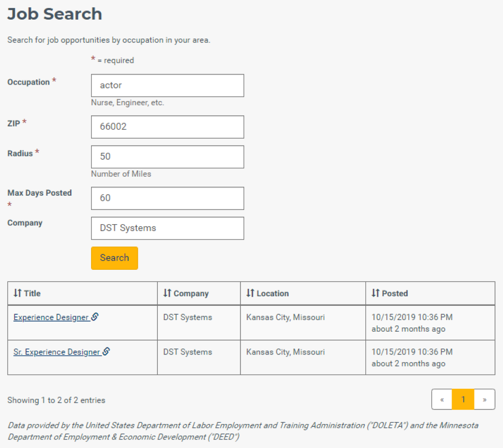The image size is (503, 448).
Task: Click link icon next to Sr. Experience Designer
Action: click(106, 352)
